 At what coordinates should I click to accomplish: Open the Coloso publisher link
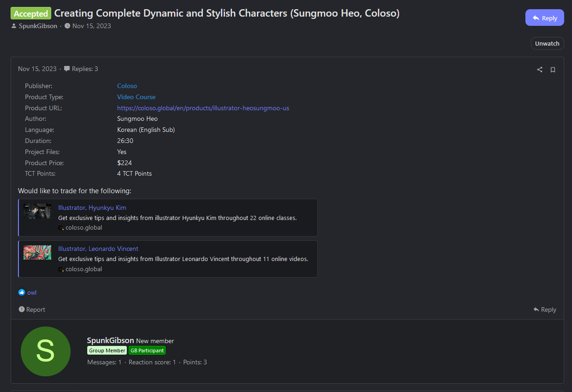coord(127,86)
